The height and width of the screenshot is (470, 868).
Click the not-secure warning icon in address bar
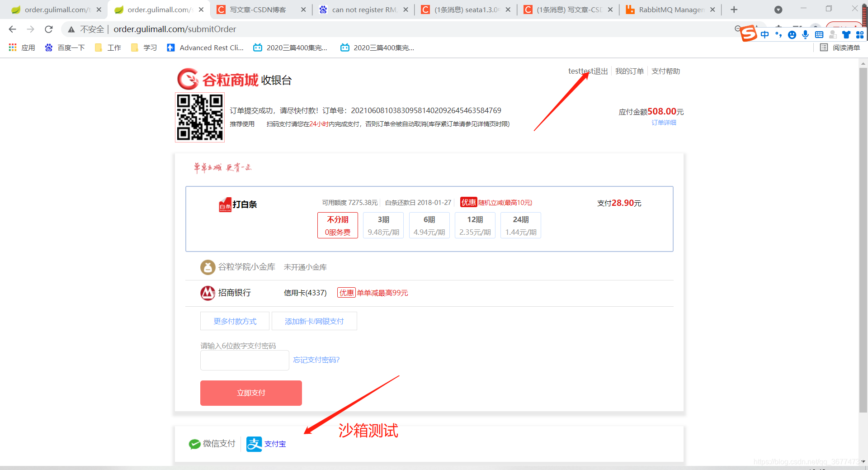(x=71, y=29)
